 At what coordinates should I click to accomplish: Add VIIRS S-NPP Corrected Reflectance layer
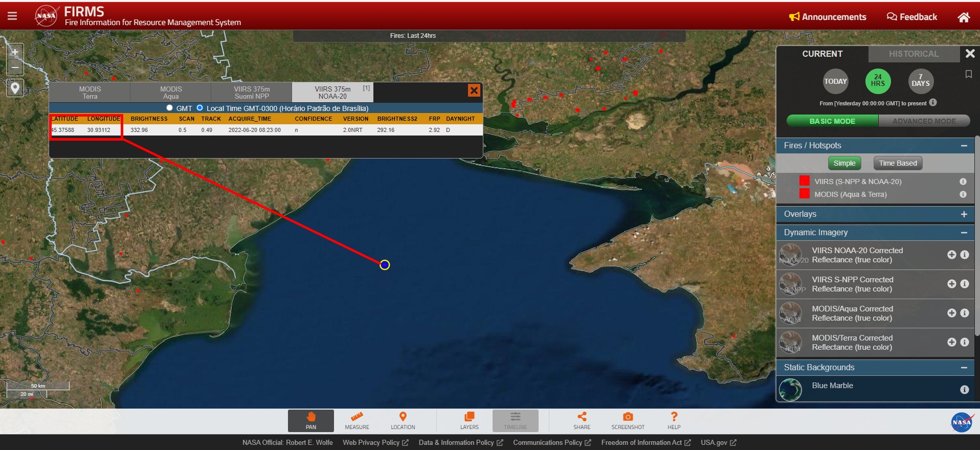click(x=951, y=284)
